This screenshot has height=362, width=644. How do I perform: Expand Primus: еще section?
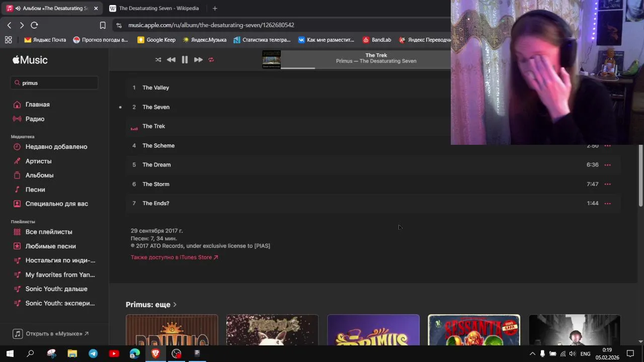pyautogui.click(x=151, y=305)
